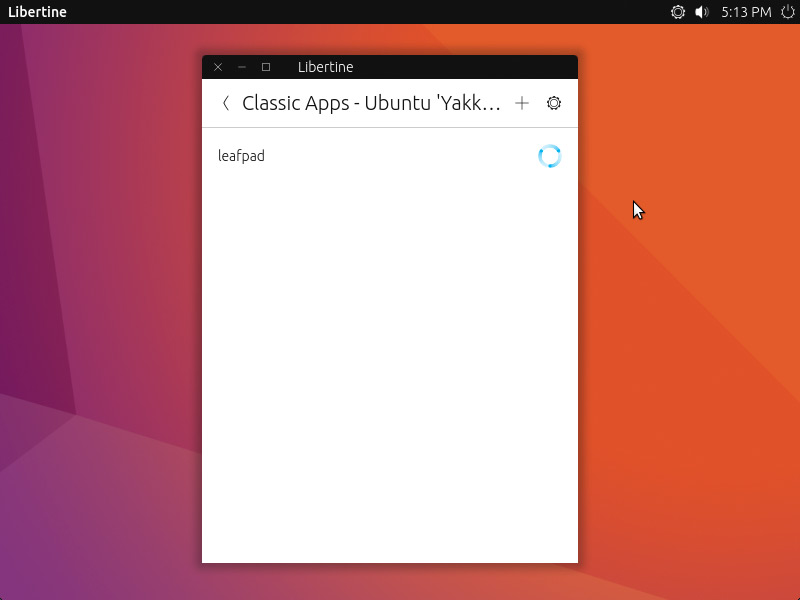800x600 pixels.
Task: Click the empty area of the top panel
Action: [350, 12]
